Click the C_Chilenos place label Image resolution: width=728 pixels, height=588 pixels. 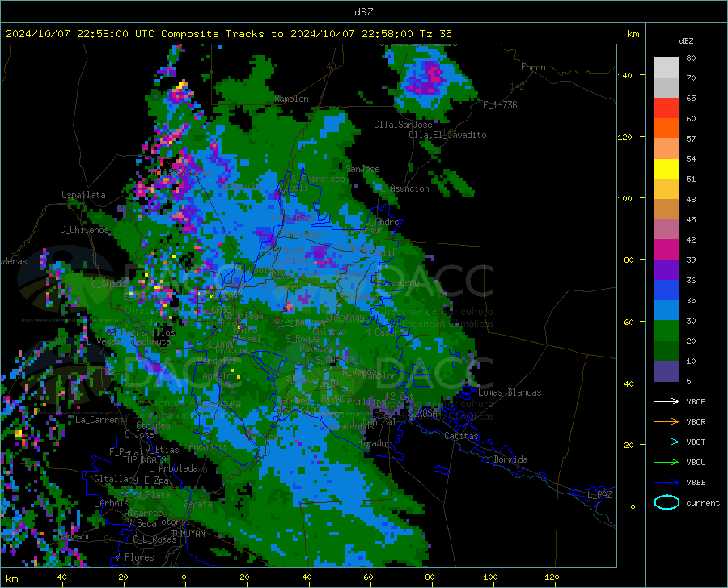(x=84, y=229)
